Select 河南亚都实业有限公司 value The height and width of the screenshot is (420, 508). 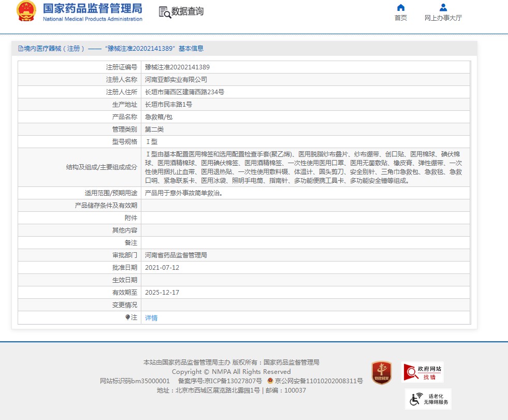tap(176, 79)
